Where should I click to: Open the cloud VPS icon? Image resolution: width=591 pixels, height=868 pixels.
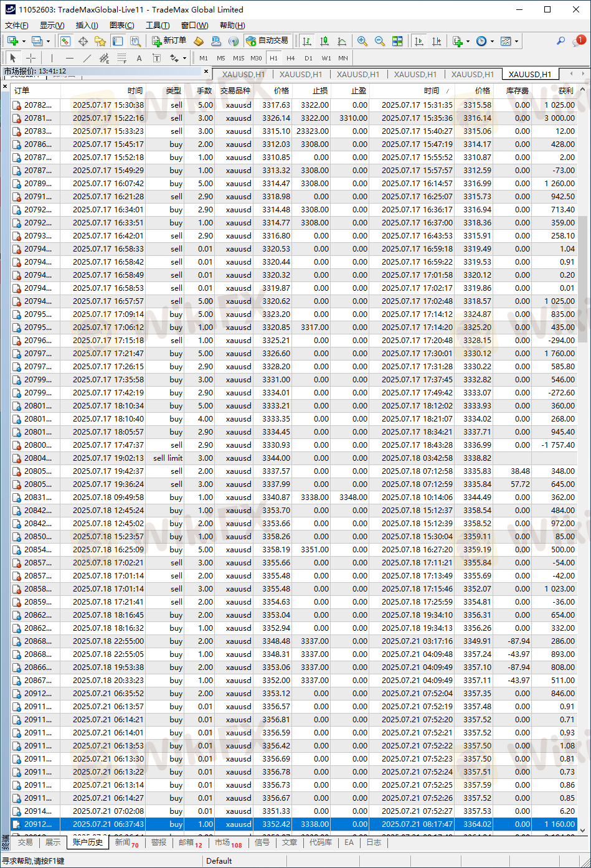pyautogui.click(x=216, y=41)
